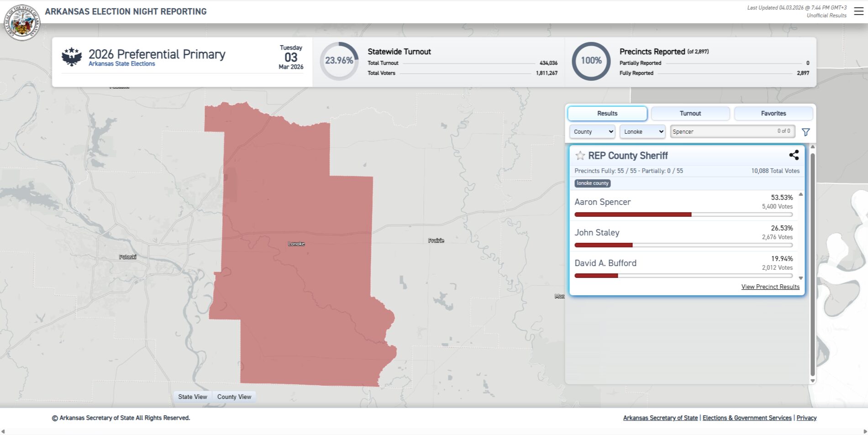Switch map to County View
The width and height of the screenshot is (868, 435).
pyautogui.click(x=234, y=397)
